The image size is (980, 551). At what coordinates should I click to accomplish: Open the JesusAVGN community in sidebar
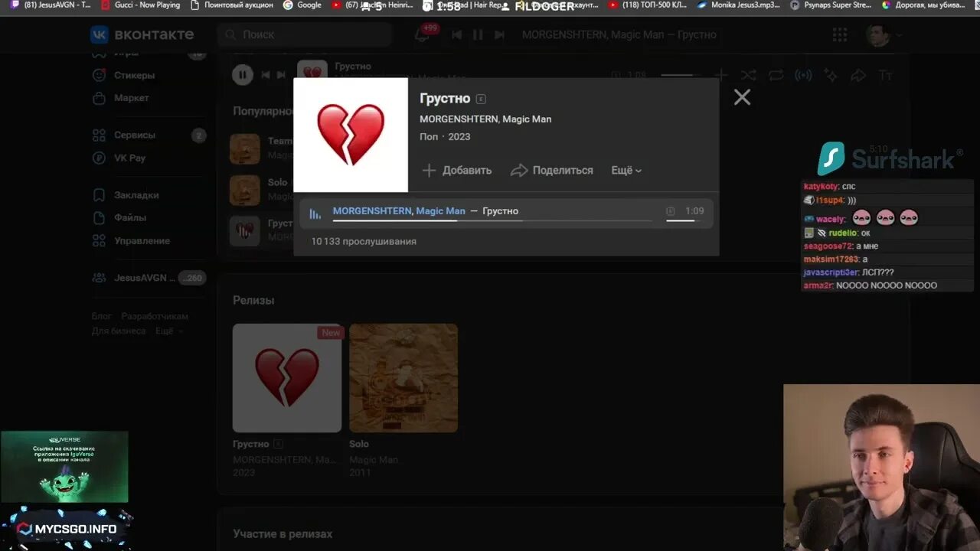[x=149, y=278]
